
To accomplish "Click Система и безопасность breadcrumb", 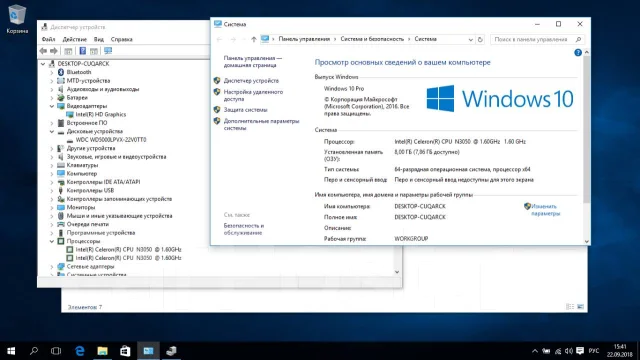I will 372,39.
